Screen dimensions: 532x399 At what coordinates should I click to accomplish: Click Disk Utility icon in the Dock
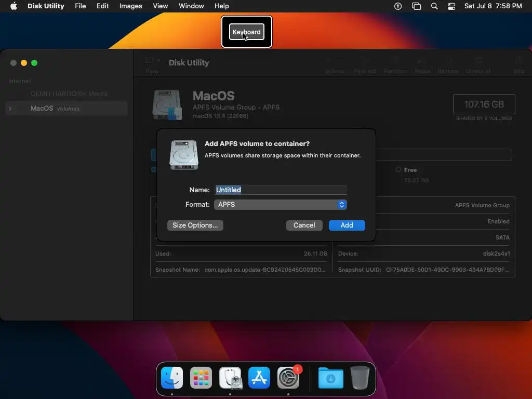click(230, 378)
